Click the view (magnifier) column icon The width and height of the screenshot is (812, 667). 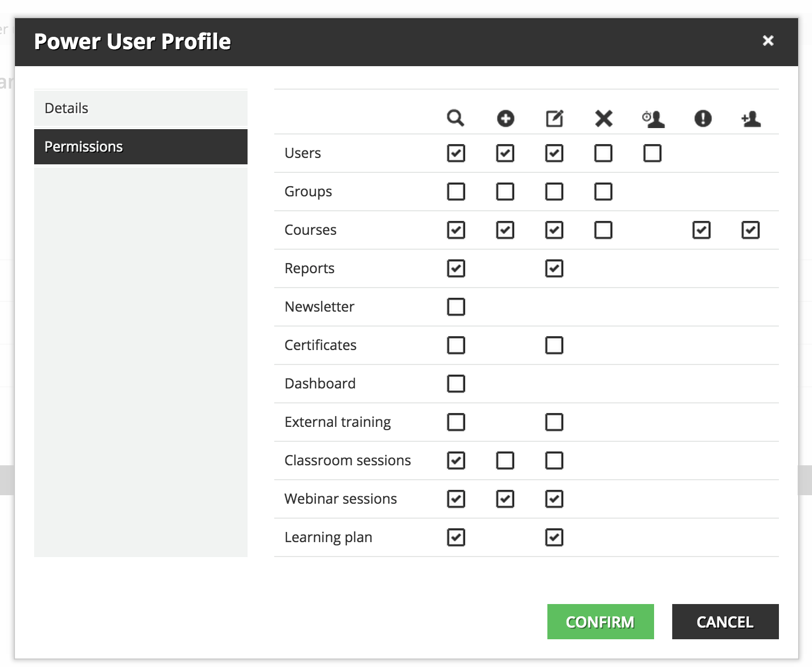pos(456,118)
